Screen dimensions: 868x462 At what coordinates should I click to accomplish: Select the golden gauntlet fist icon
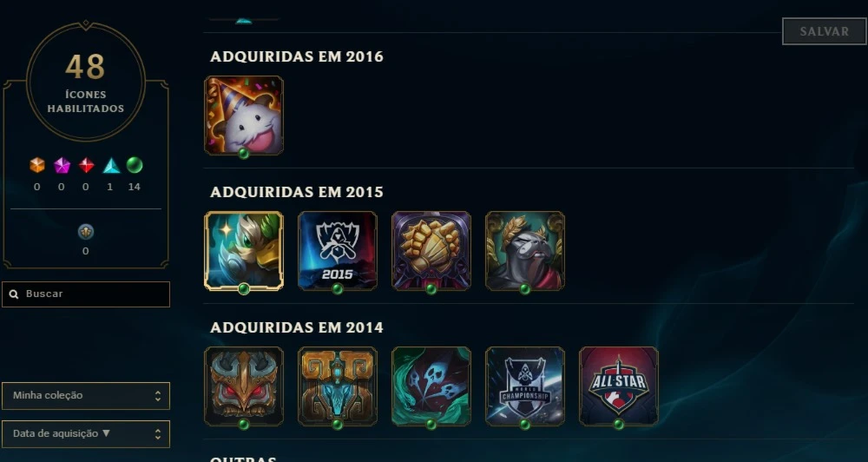click(431, 250)
